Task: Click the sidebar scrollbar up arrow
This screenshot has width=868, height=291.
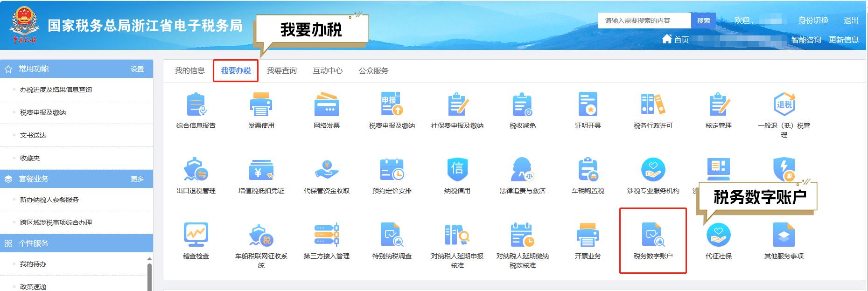Action: click(x=150, y=259)
